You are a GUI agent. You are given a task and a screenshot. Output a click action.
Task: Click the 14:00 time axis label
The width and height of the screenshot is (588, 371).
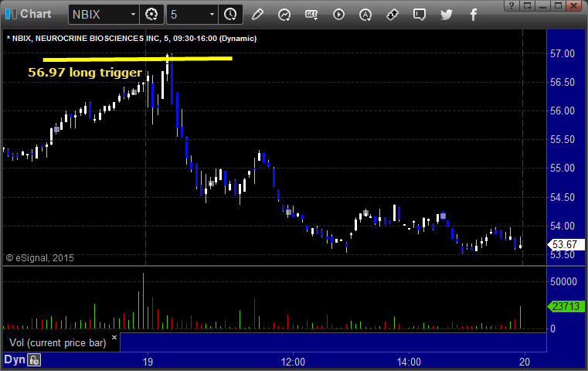tap(409, 362)
